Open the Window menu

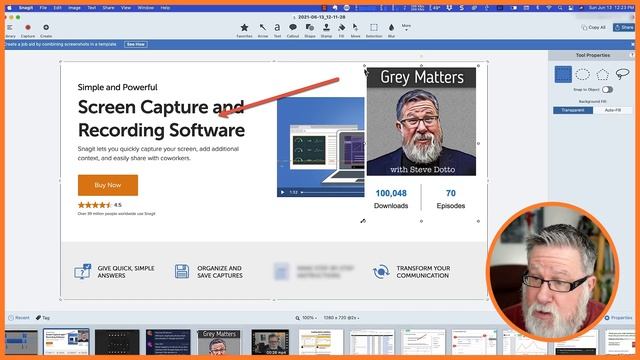coord(145,8)
